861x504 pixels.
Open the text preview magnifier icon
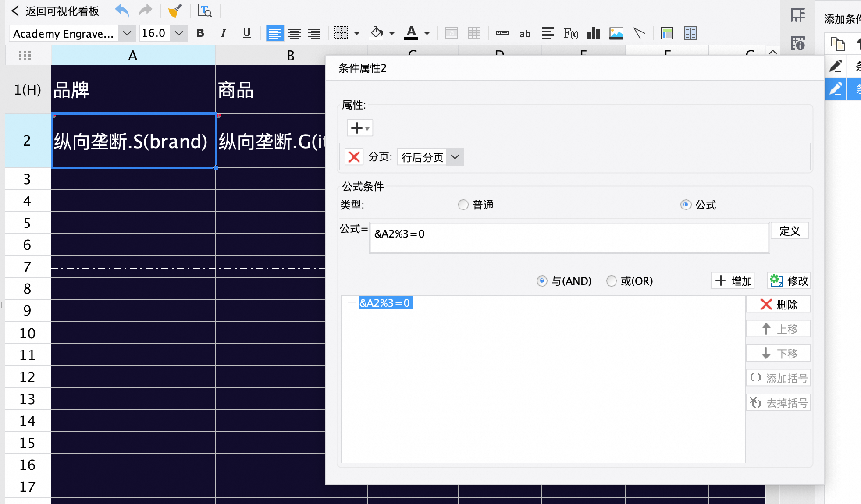205,10
